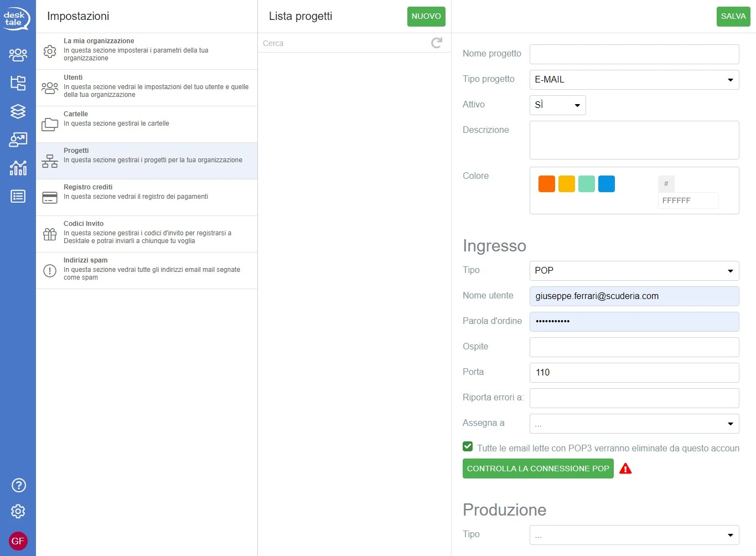756x556 pixels.
Task: Click CONTROLLA LA CONNESSIONE POP button
Action: [x=538, y=469]
